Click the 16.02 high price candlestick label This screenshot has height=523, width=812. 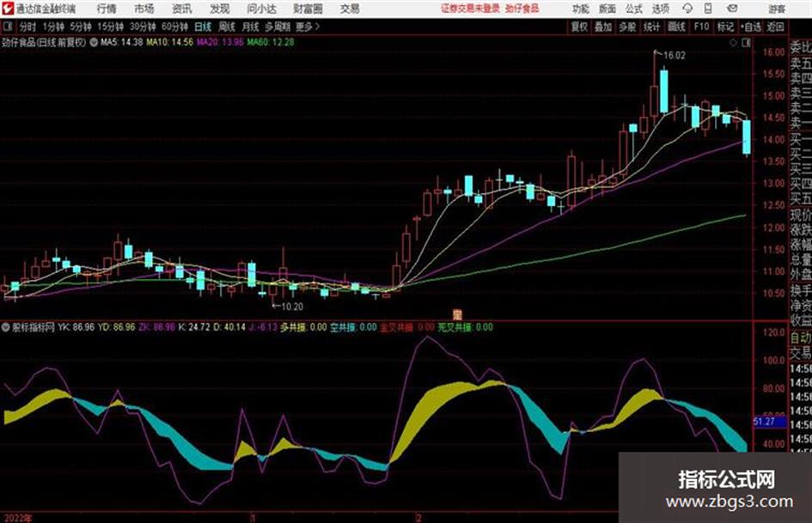[675, 56]
